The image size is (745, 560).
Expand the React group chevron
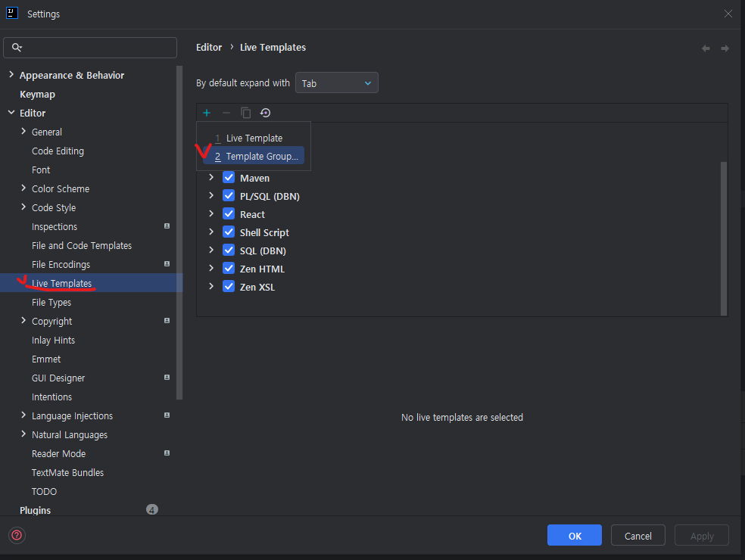click(211, 213)
